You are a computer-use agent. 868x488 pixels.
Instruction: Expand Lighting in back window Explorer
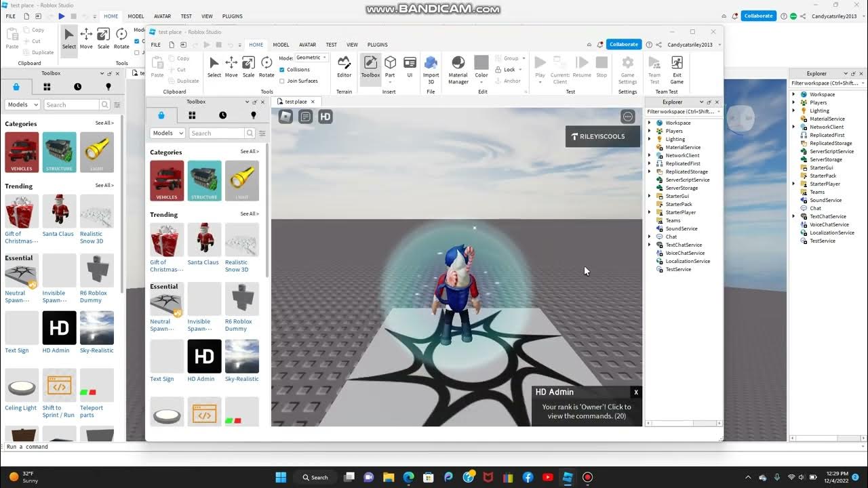click(793, 110)
